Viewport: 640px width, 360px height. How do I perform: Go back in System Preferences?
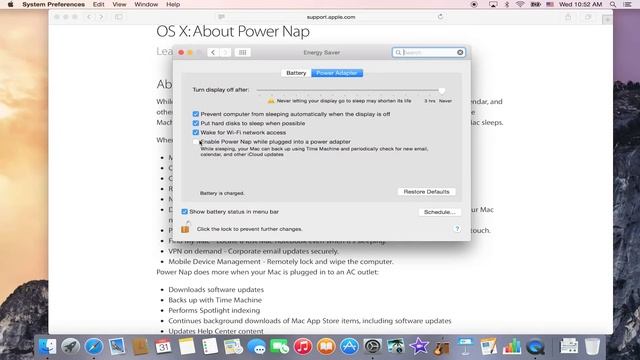(213, 52)
